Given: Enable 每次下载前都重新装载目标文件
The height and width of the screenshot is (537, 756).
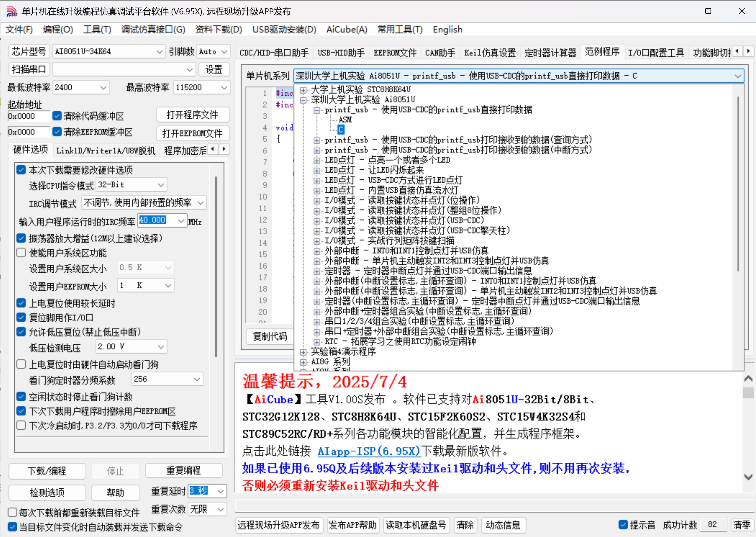Looking at the screenshot, I should tap(13, 512).
